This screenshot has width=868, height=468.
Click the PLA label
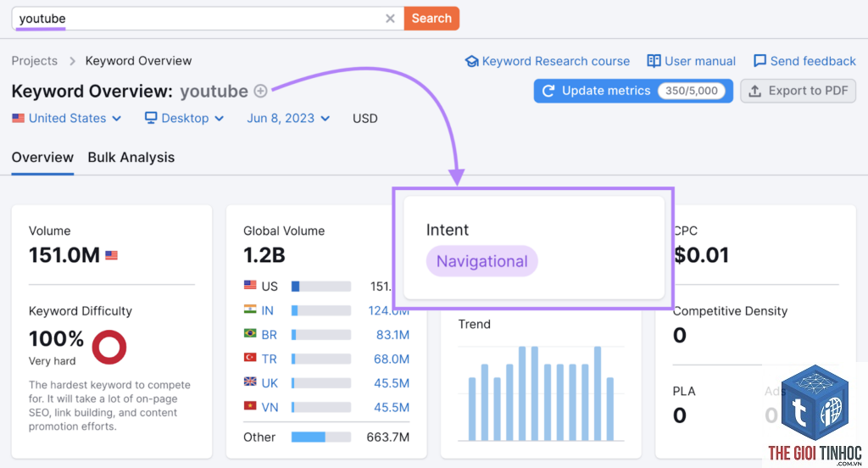(684, 392)
